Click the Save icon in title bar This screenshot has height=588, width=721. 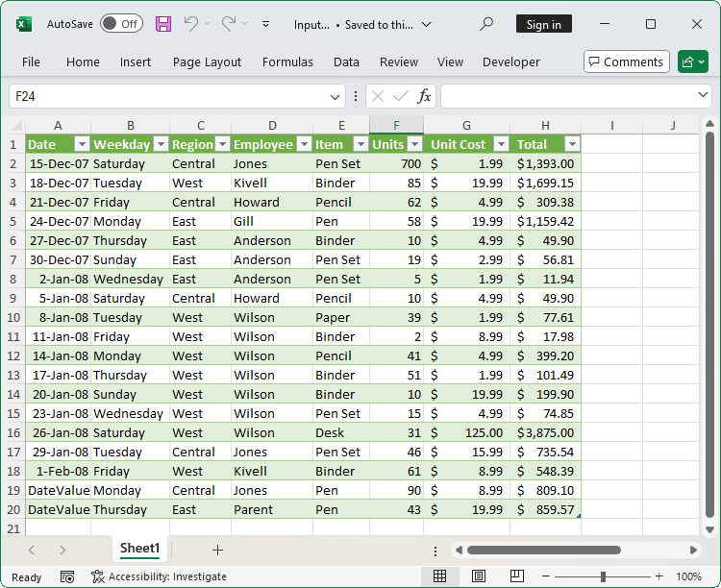point(163,24)
